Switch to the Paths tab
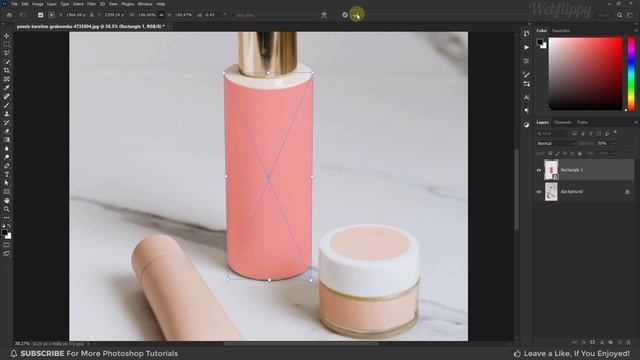 (582, 122)
